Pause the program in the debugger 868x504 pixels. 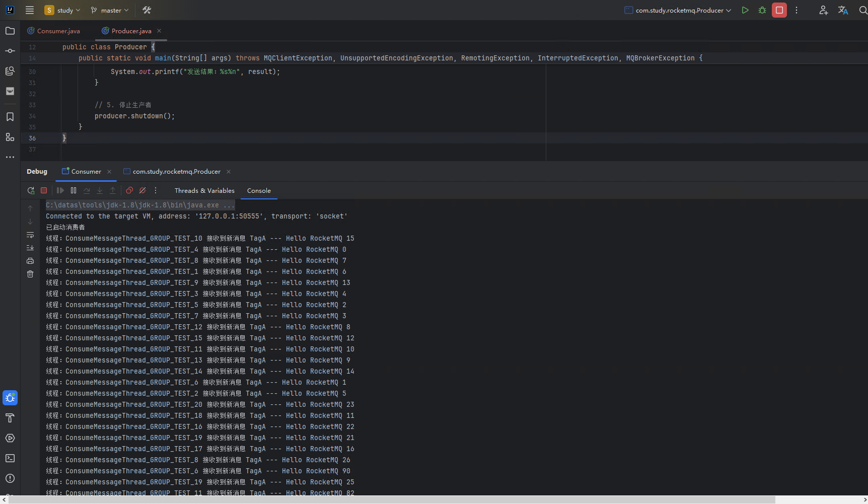[74, 190]
